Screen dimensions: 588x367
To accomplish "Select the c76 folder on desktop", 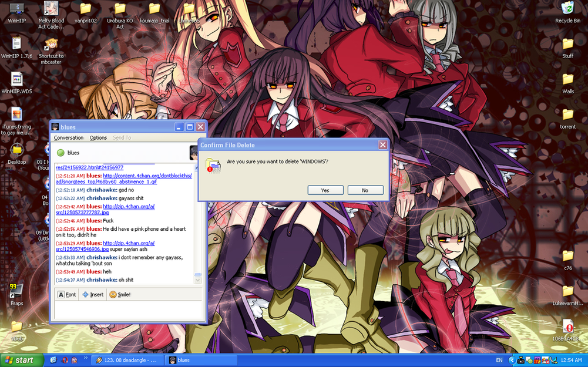I will click(568, 260).
